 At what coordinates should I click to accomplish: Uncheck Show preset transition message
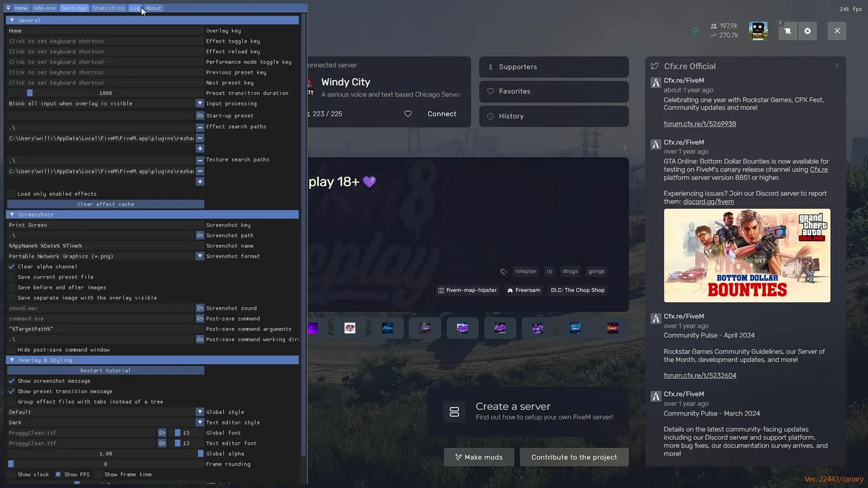[12, 391]
